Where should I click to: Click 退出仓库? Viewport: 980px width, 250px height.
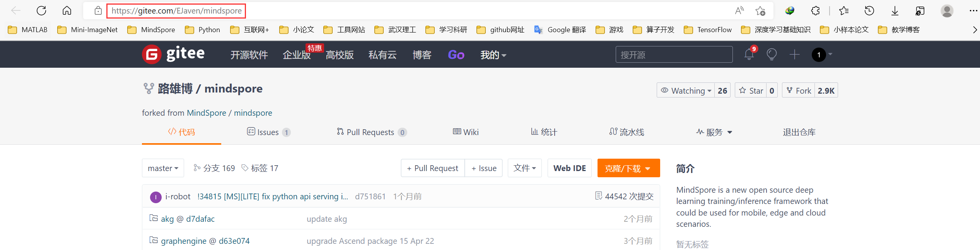(799, 132)
